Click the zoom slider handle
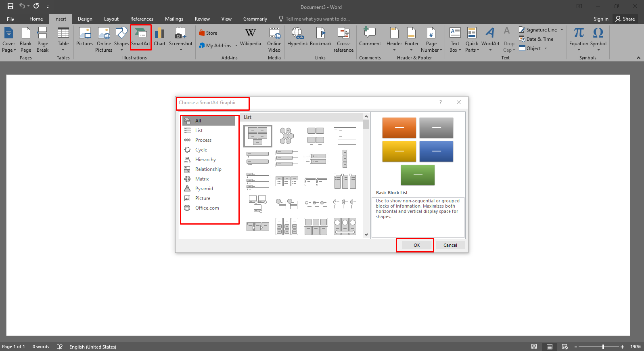This screenshot has height=351, width=644. pyautogui.click(x=603, y=347)
